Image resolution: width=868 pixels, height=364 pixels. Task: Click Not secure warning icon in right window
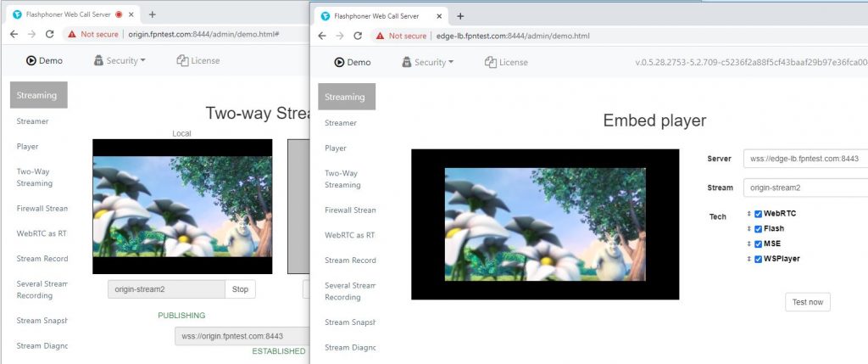380,36
